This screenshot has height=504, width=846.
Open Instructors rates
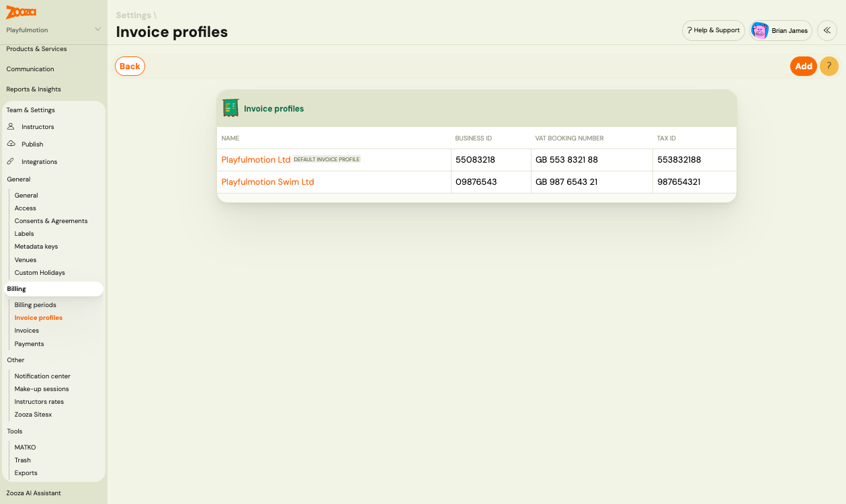[x=39, y=402]
